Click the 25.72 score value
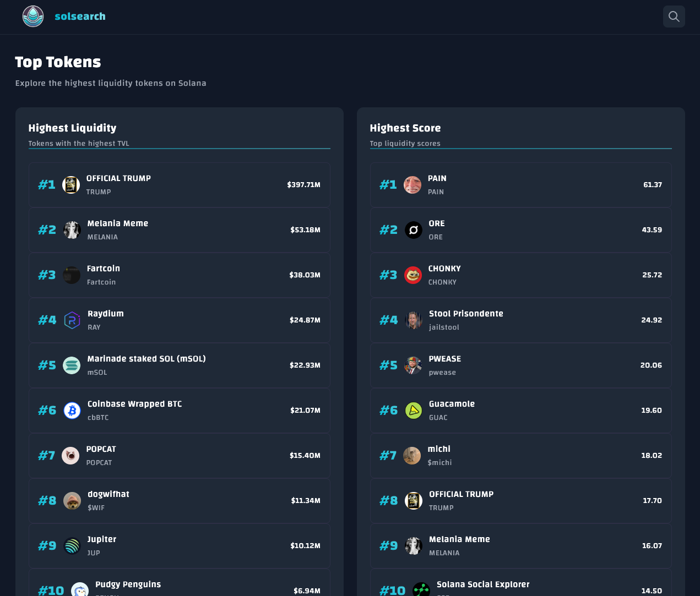Screen dimensions: 700x596 (652, 275)
